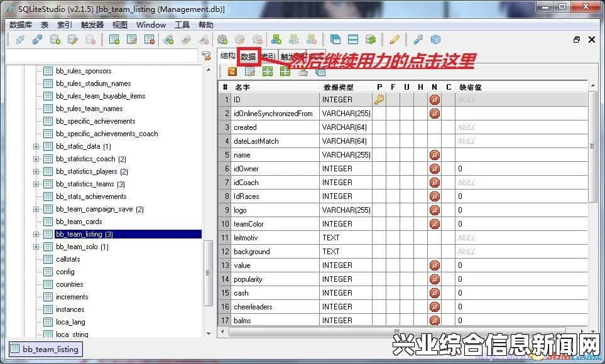605x364 pixels.
Task: Expand the bb_statistics_coach tree node
Action: click(x=36, y=159)
